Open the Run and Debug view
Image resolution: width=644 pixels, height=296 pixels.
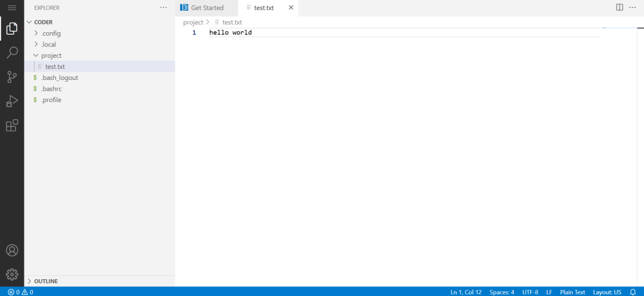click(x=12, y=101)
